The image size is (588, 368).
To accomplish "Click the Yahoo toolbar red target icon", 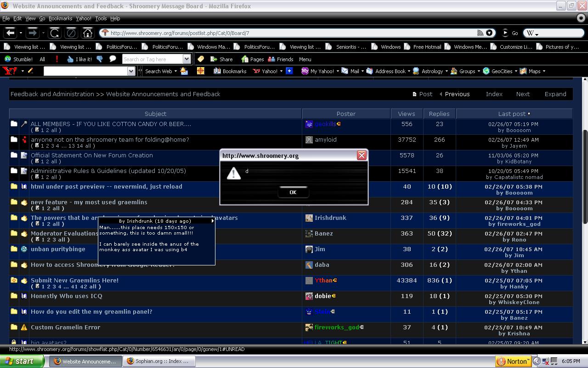I will (x=200, y=71).
